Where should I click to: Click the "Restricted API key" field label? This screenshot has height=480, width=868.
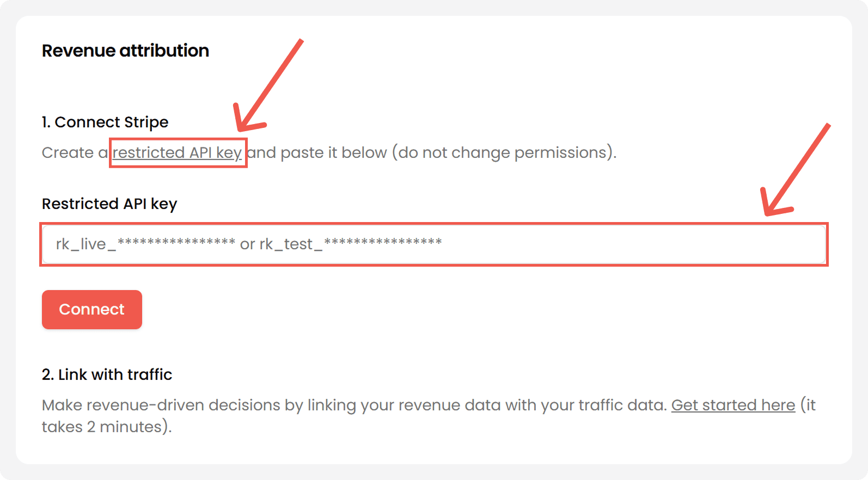[109, 204]
